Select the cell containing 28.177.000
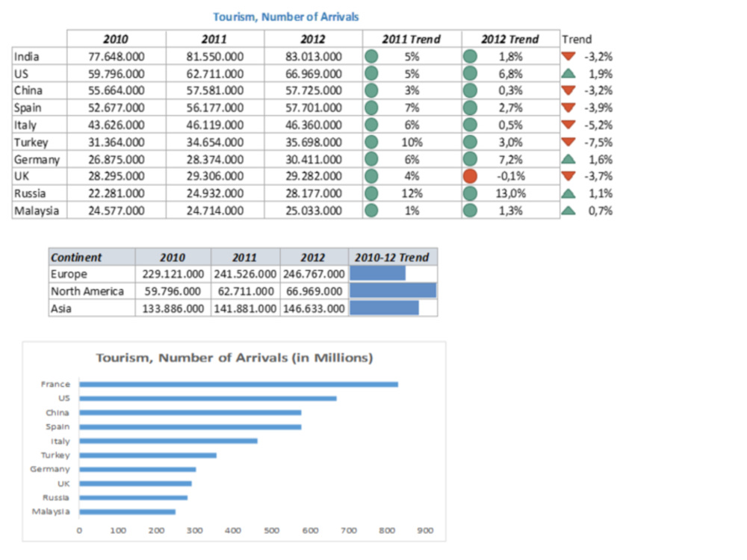Image resolution: width=747 pixels, height=560 pixels. pyautogui.click(x=314, y=194)
